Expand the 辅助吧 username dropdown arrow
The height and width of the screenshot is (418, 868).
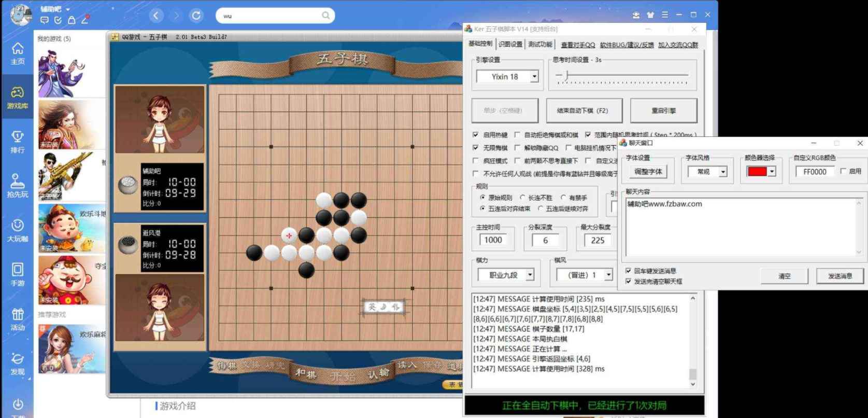coord(68,9)
